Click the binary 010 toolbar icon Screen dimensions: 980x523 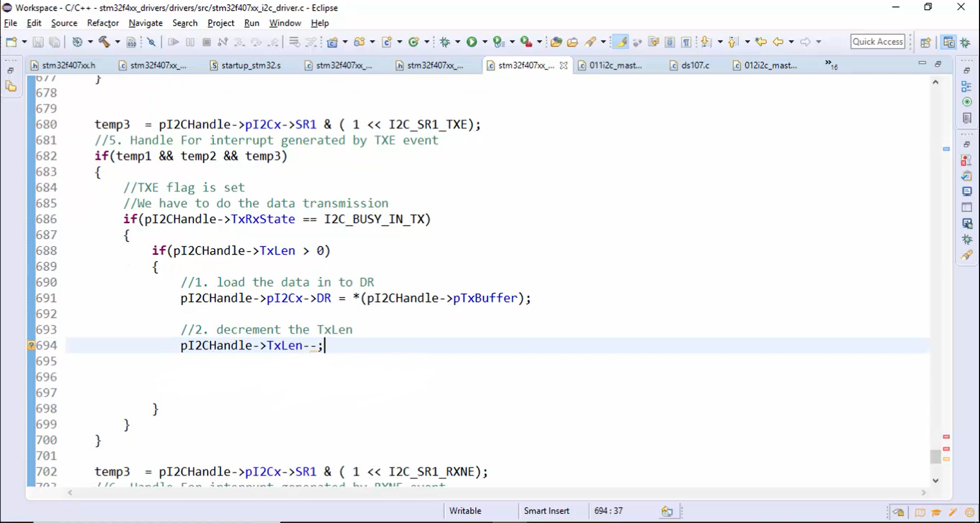pyautogui.click(x=131, y=42)
